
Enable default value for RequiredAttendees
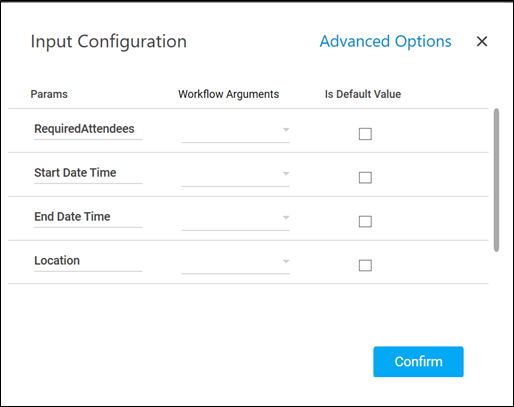tap(365, 134)
